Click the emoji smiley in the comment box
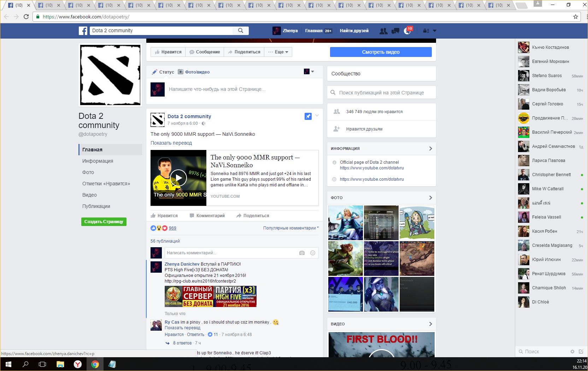The height and width of the screenshot is (371, 588). pos(313,253)
